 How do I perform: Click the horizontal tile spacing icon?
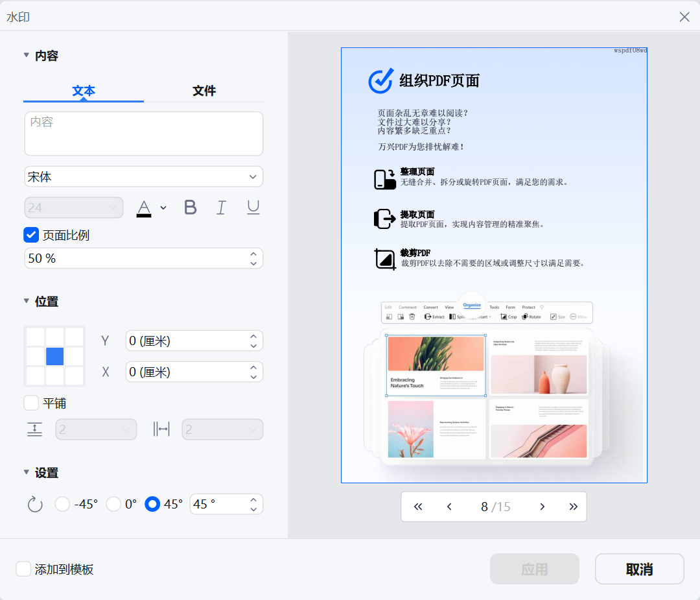coord(161,429)
